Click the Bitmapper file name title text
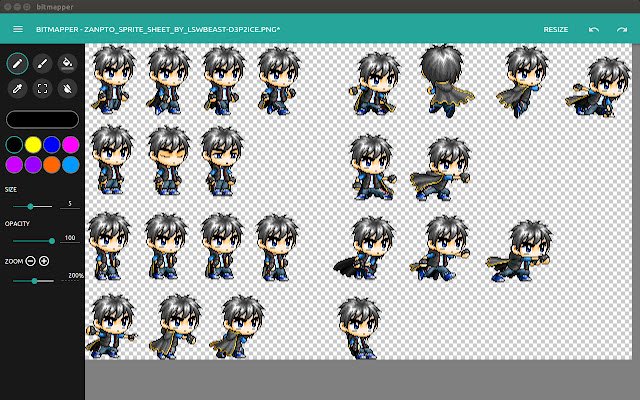The height and width of the screenshot is (400, 640). tap(158, 29)
